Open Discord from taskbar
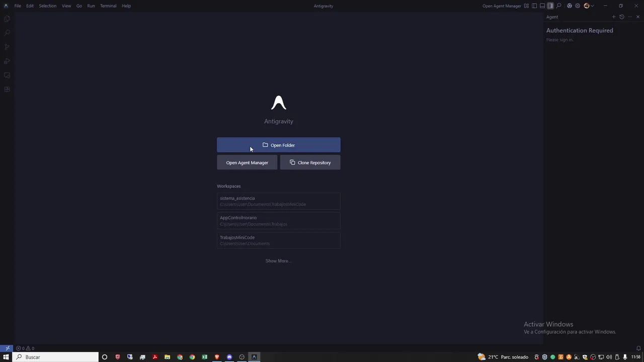The width and height of the screenshot is (644, 362). point(229,357)
